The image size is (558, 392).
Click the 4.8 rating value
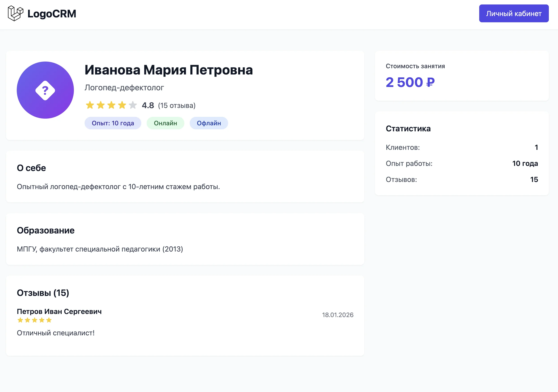148,105
